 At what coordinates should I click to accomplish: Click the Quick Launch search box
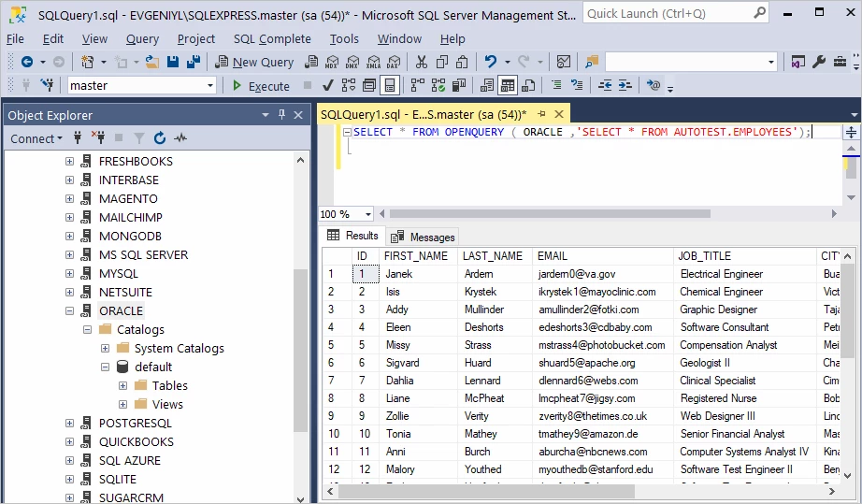[x=676, y=13]
